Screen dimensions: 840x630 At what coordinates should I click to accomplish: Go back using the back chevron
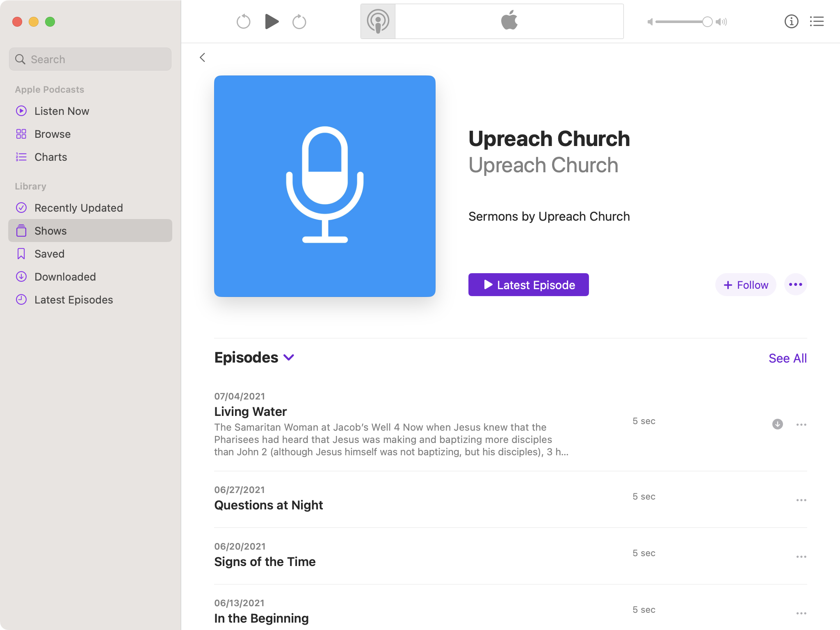point(202,57)
